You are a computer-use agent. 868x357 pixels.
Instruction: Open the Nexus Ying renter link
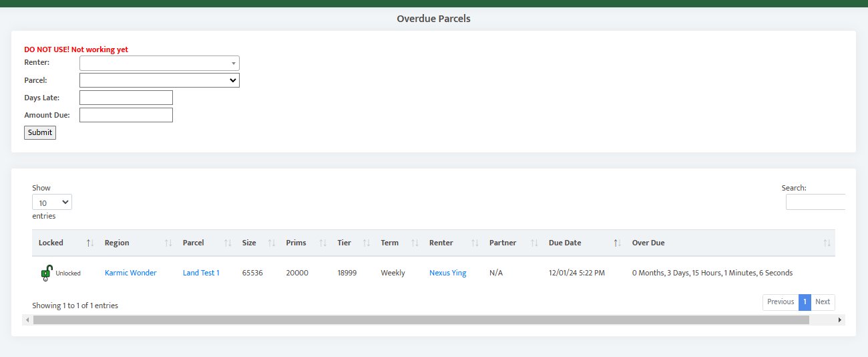[447, 273]
